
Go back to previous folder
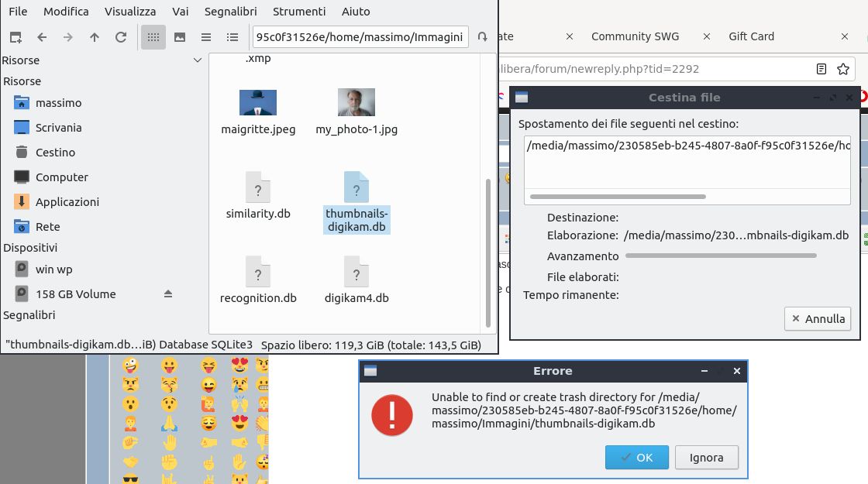pos(42,37)
